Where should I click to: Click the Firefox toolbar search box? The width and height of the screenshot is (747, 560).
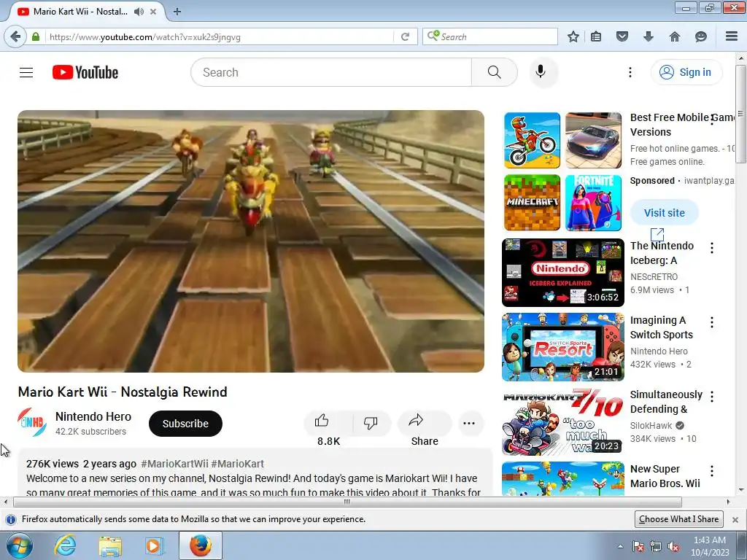(489, 36)
